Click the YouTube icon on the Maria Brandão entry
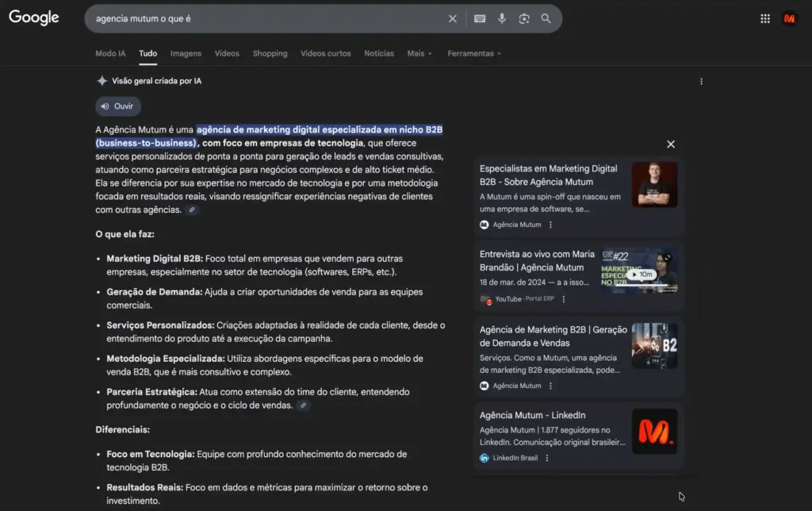The image size is (812, 511). (x=485, y=299)
